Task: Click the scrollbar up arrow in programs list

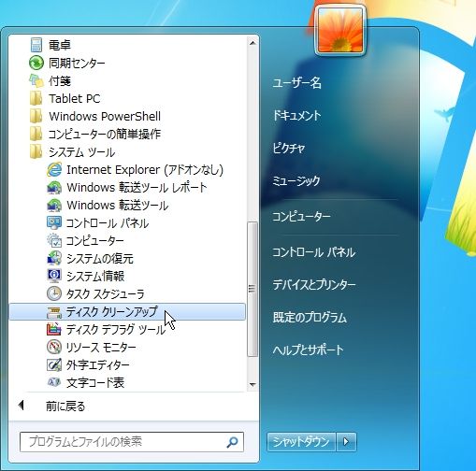Action: (252, 43)
